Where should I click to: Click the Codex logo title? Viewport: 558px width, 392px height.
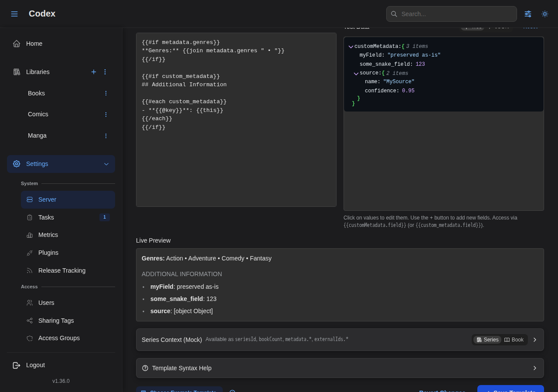pos(42,14)
